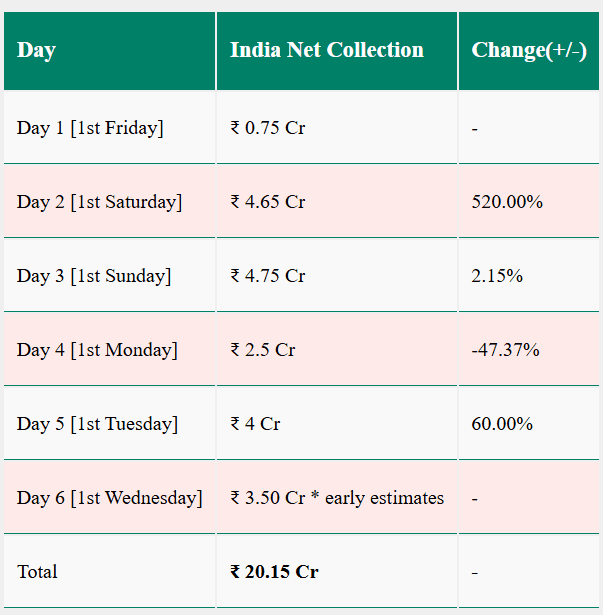The height and width of the screenshot is (615, 603).
Task: Click the Total row label
Action: (37, 572)
